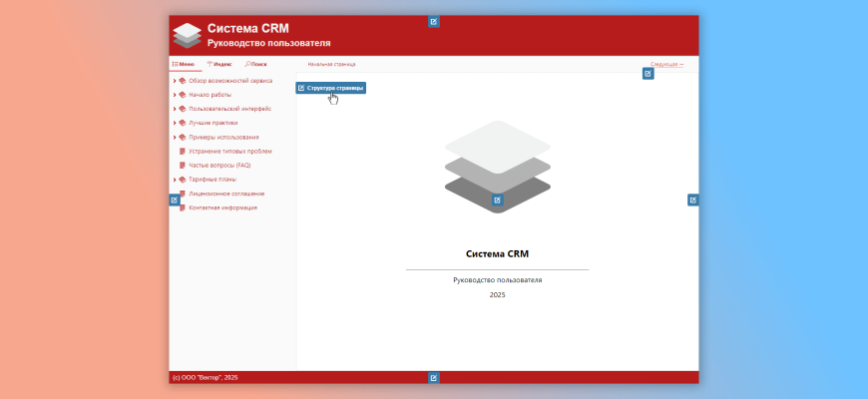This screenshot has width=868, height=399.
Task: Expand the Пользовательский интерфейс chevron
Action: pyautogui.click(x=175, y=109)
